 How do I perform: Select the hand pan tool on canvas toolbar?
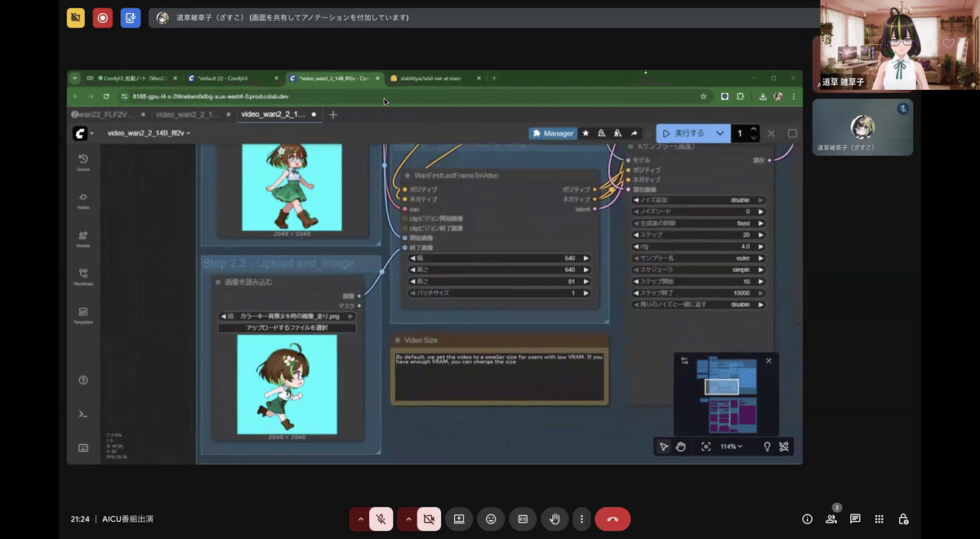[x=681, y=447]
